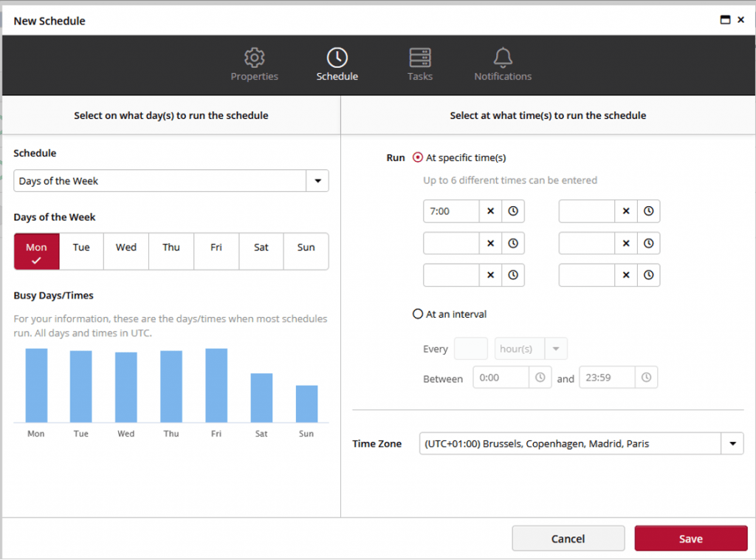This screenshot has width=756, height=560.
Task: Deselect Mon in Days of the Week
Action: [x=37, y=252]
